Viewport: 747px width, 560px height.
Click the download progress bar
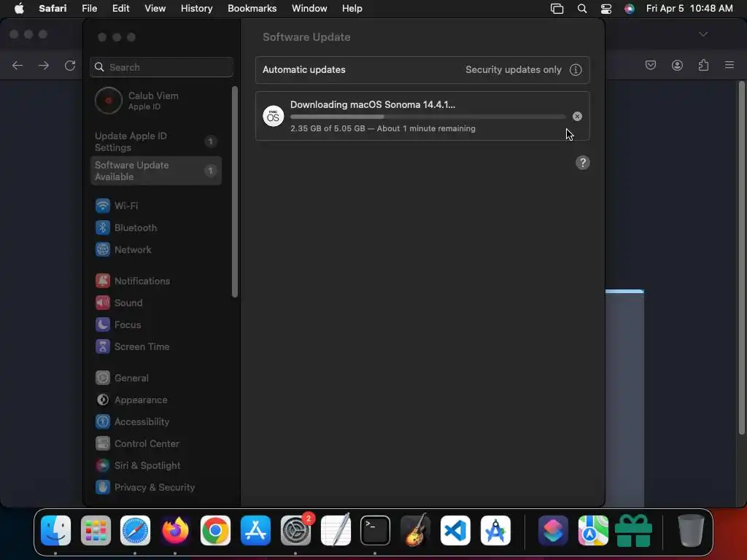coord(427,117)
